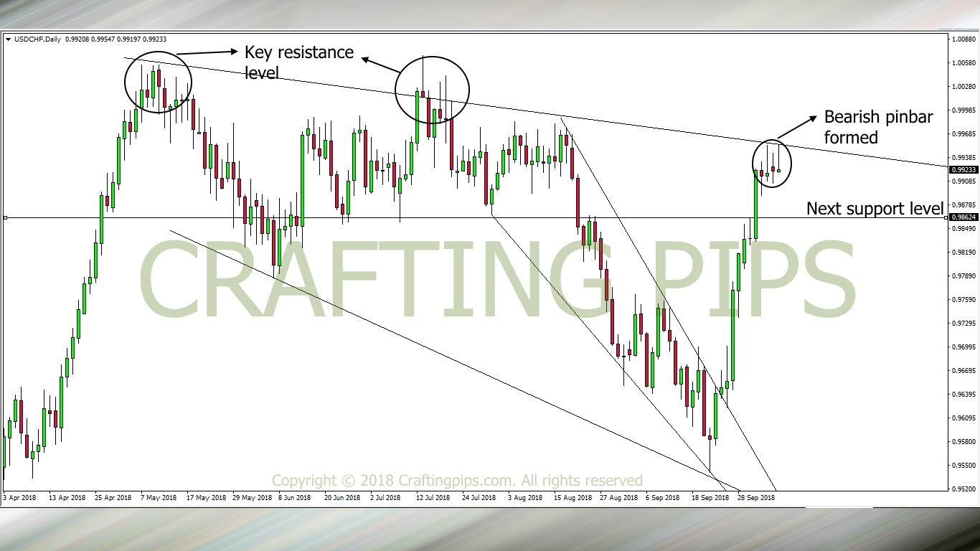Screen dimensions: 980x551
Task: Click the 0.99985 price axis label
Action: [963, 110]
